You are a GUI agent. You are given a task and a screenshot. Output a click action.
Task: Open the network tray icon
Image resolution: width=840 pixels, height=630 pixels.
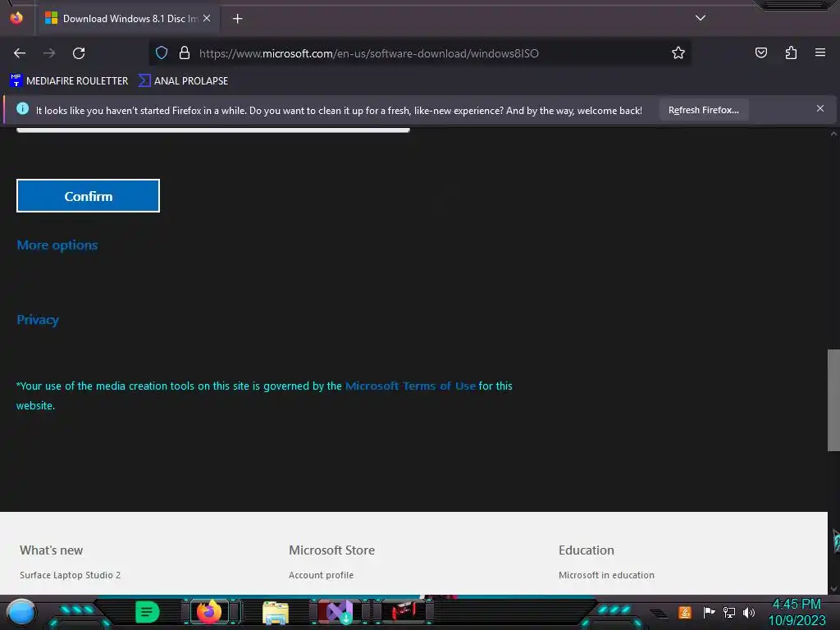(729, 612)
